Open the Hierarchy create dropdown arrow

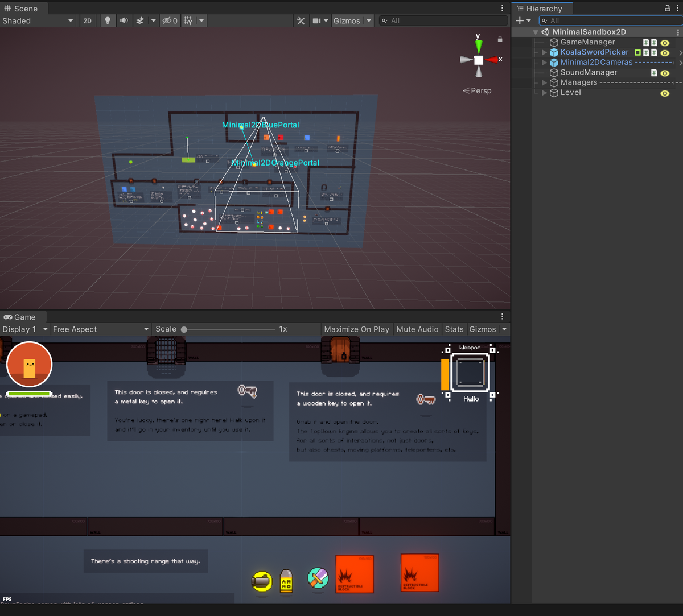tap(529, 21)
